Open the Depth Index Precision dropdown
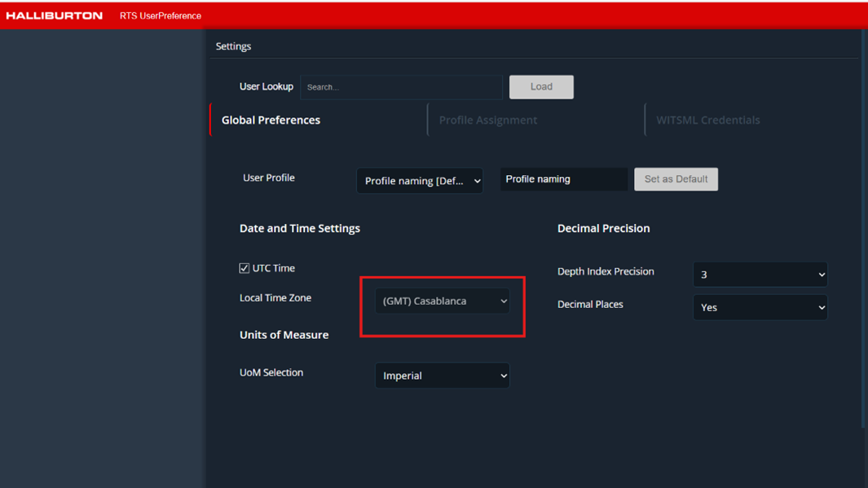 pos(760,275)
